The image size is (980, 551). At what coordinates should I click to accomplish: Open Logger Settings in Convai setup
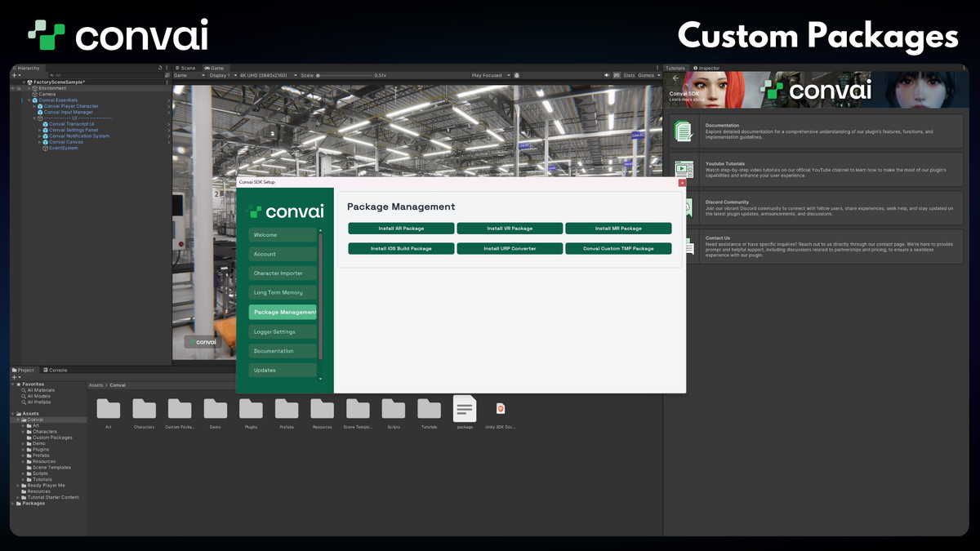(x=283, y=331)
